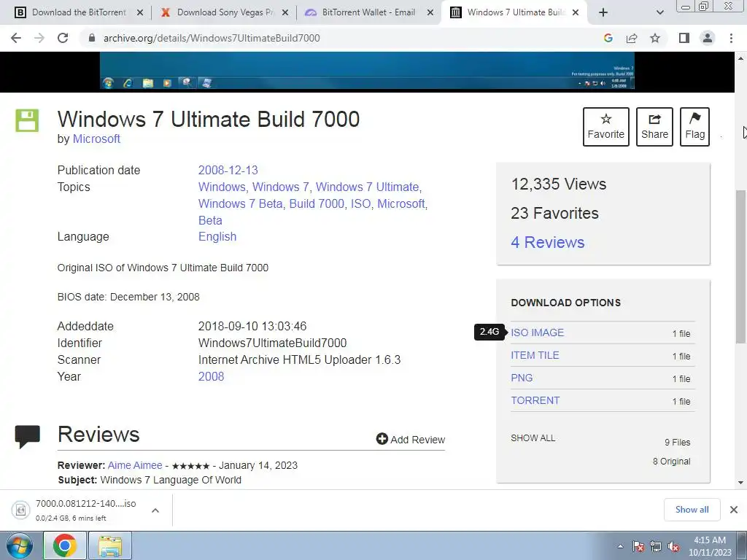This screenshot has width=747, height=560.
Task: Open the Build 7000 topic link
Action: [317, 204]
